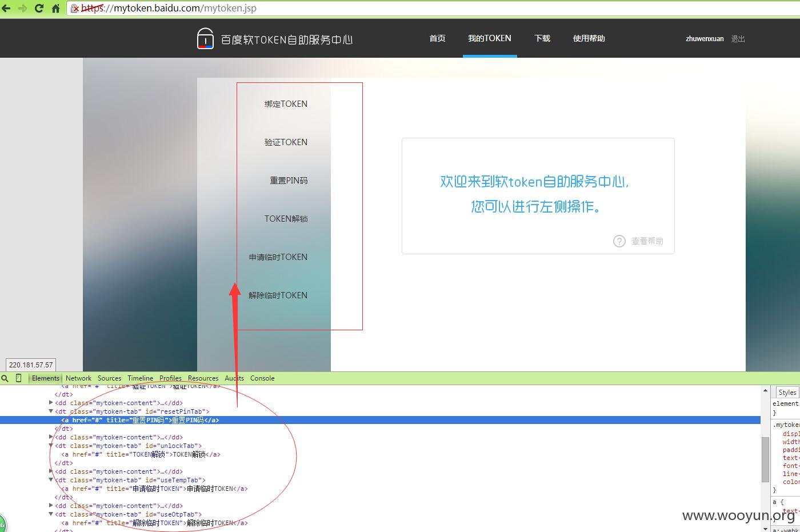Select 重置PIN码 in the side menu
800x532 pixels.
tap(289, 181)
